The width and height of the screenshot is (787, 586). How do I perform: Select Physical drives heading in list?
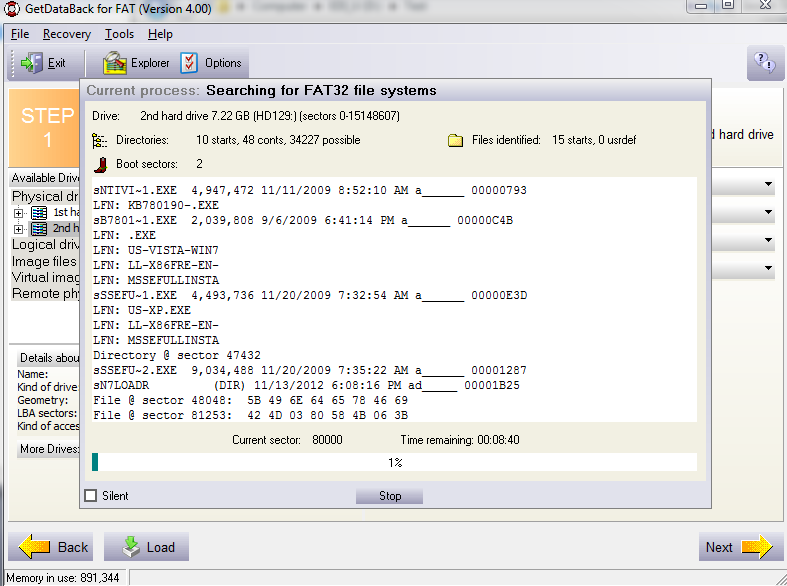tap(45, 196)
